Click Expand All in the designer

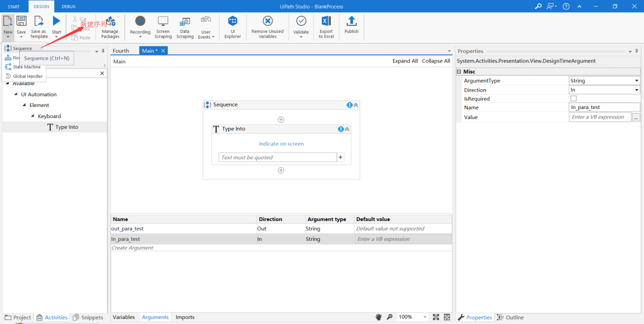coord(404,60)
